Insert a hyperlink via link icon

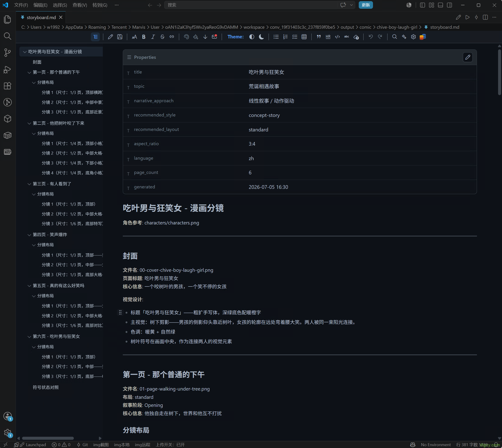coord(172,37)
